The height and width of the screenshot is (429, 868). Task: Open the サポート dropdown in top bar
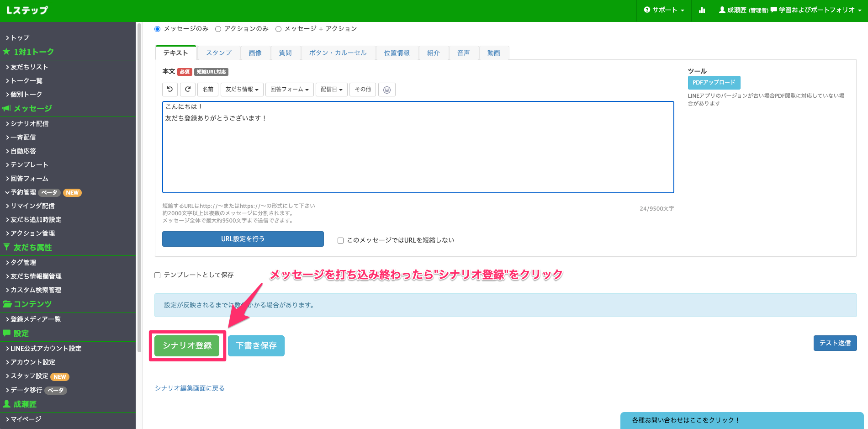[663, 10]
